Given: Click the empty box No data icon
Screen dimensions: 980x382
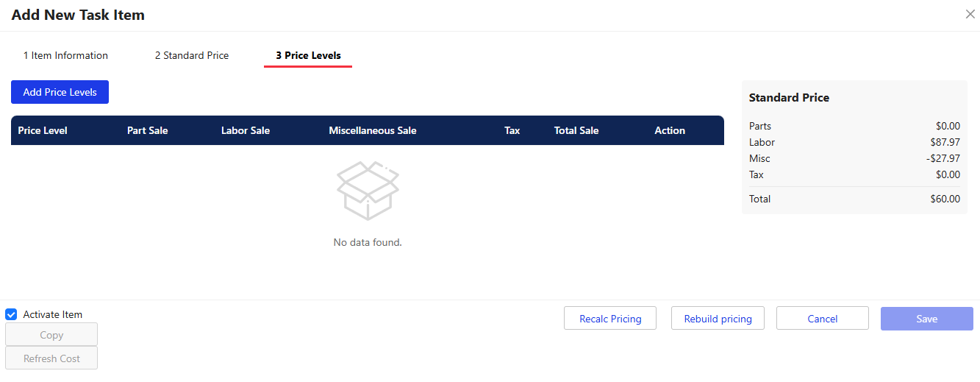Looking at the screenshot, I should [368, 191].
